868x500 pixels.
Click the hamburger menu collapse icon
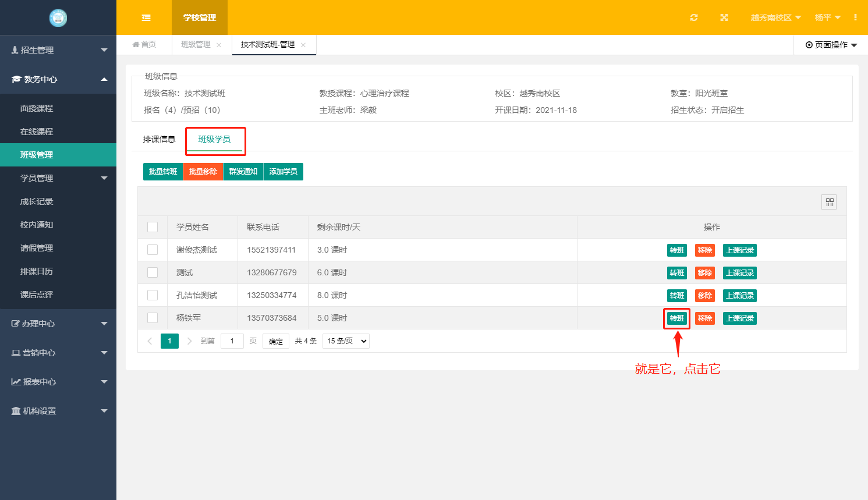146,17
